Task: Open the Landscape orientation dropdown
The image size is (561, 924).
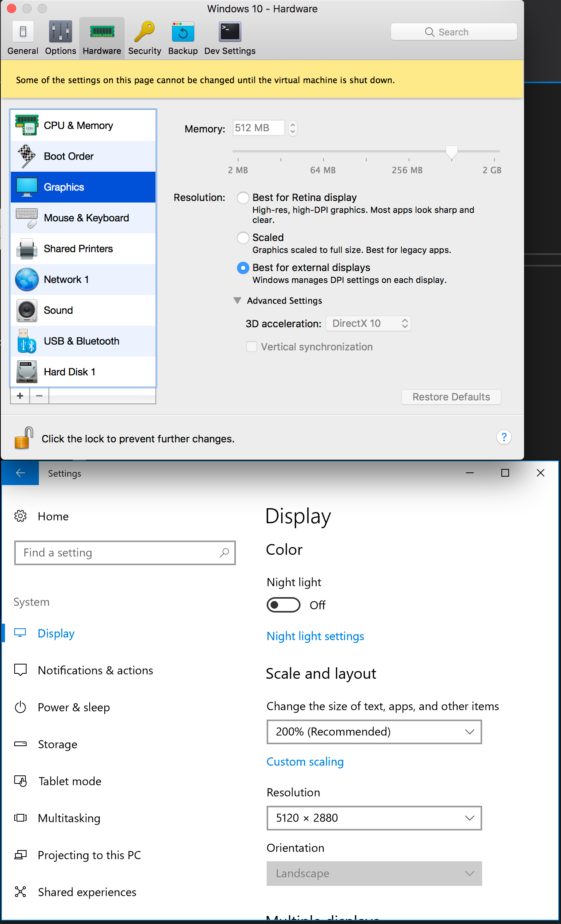Action: coord(374,873)
